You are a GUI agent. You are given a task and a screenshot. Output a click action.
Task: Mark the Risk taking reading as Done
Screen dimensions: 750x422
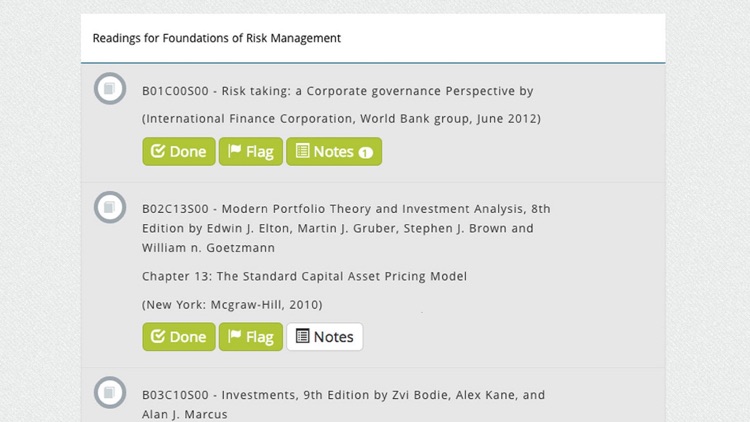pos(179,152)
